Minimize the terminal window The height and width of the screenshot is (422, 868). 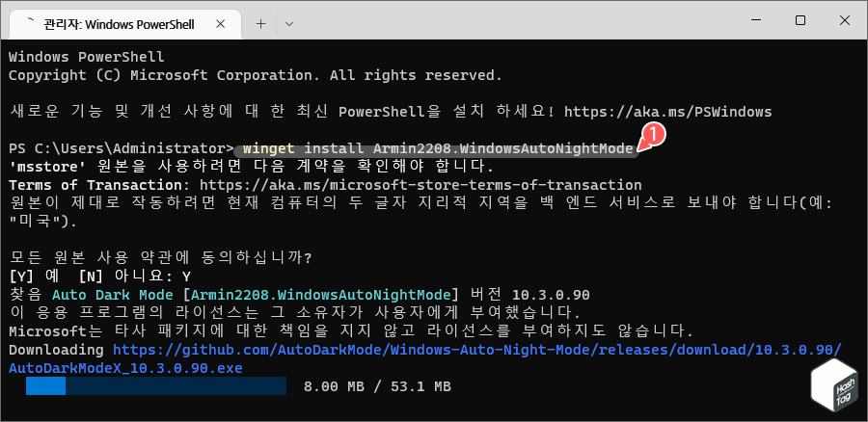click(x=755, y=20)
